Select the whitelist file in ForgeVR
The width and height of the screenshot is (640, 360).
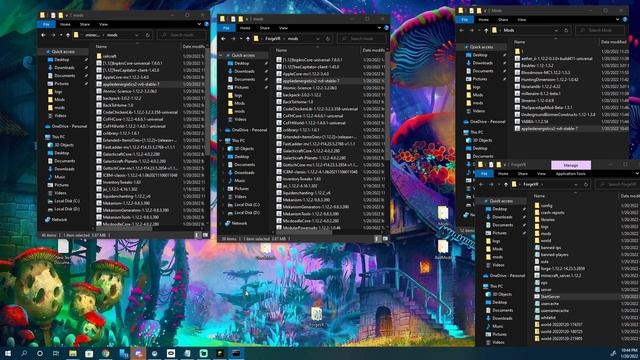pyautogui.click(x=545, y=318)
